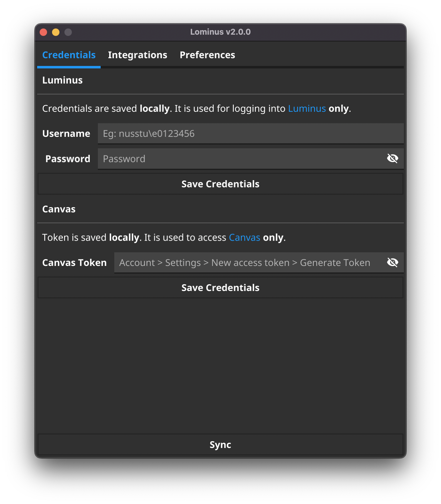Open the Preferences tab
Screen dimensions: 441x504
point(207,55)
